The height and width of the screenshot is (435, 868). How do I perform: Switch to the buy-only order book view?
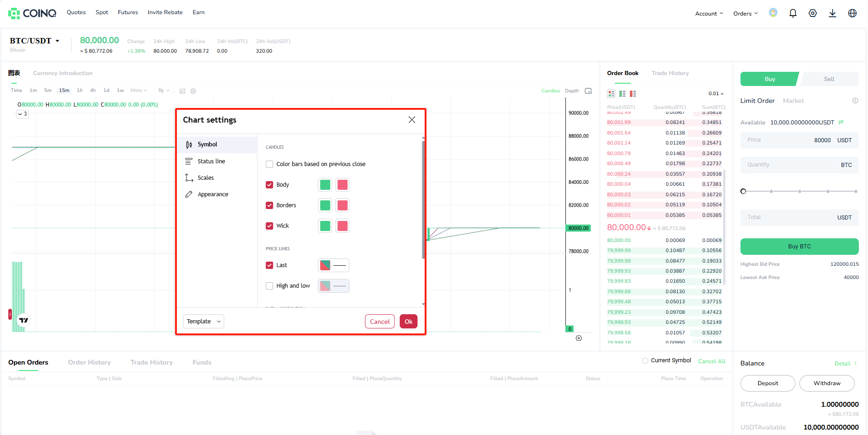tap(622, 93)
